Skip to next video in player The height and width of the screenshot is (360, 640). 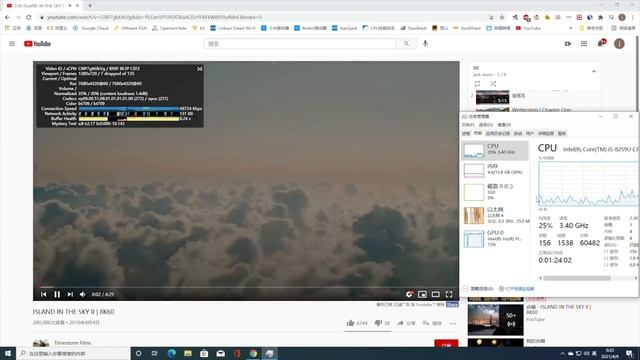(x=70, y=294)
